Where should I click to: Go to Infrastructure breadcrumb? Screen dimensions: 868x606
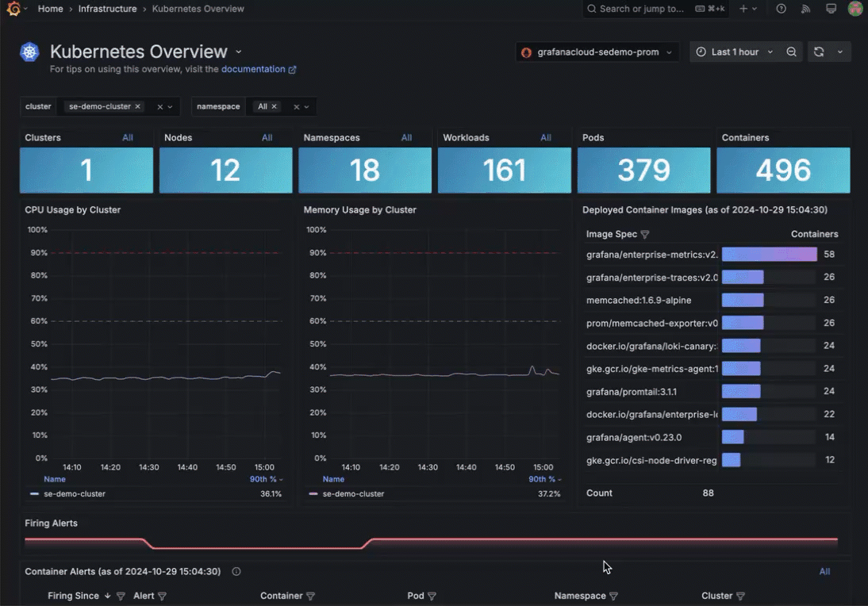coord(107,9)
